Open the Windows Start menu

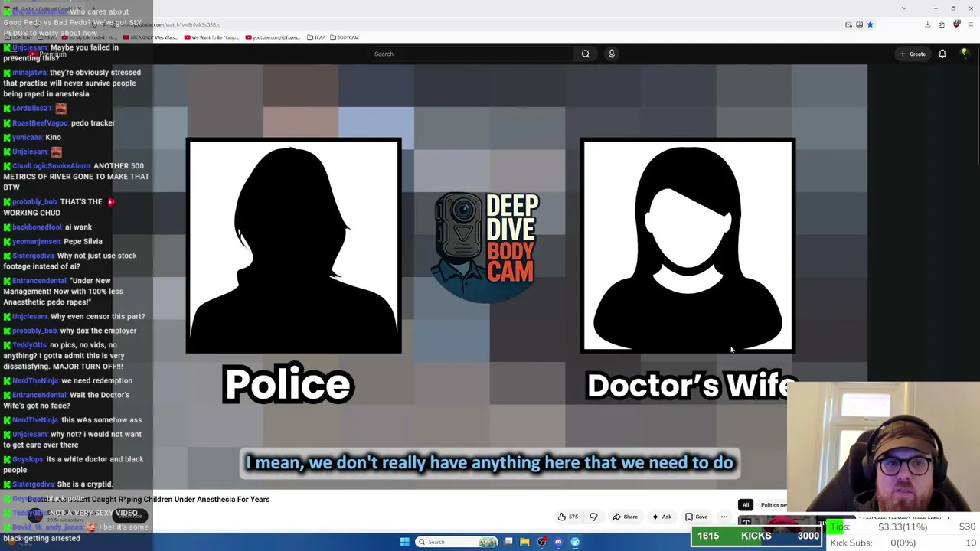pyautogui.click(x=404, y=542)
